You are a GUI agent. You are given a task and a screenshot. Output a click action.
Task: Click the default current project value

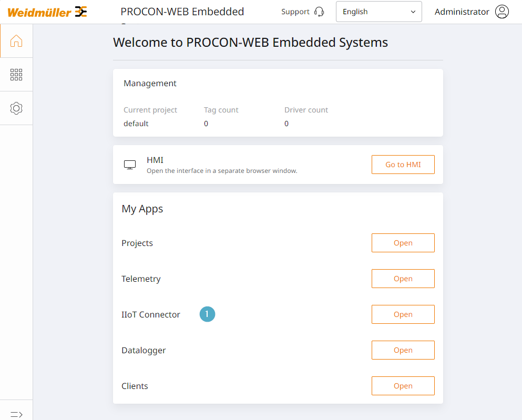pyautogui.click(x=136, y=124)
